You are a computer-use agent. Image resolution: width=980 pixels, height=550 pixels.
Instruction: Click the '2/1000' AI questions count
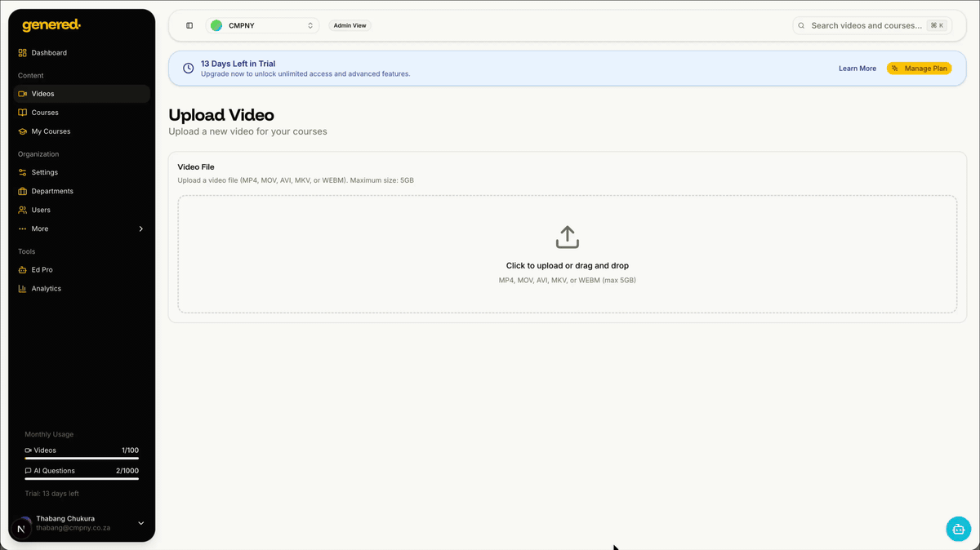[127, 471]
